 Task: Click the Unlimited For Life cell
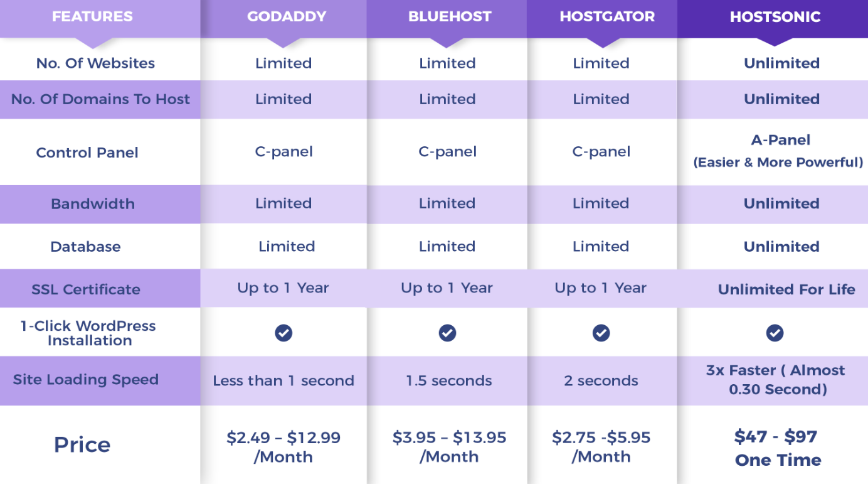pyautogui.click(x=786, y=289)
